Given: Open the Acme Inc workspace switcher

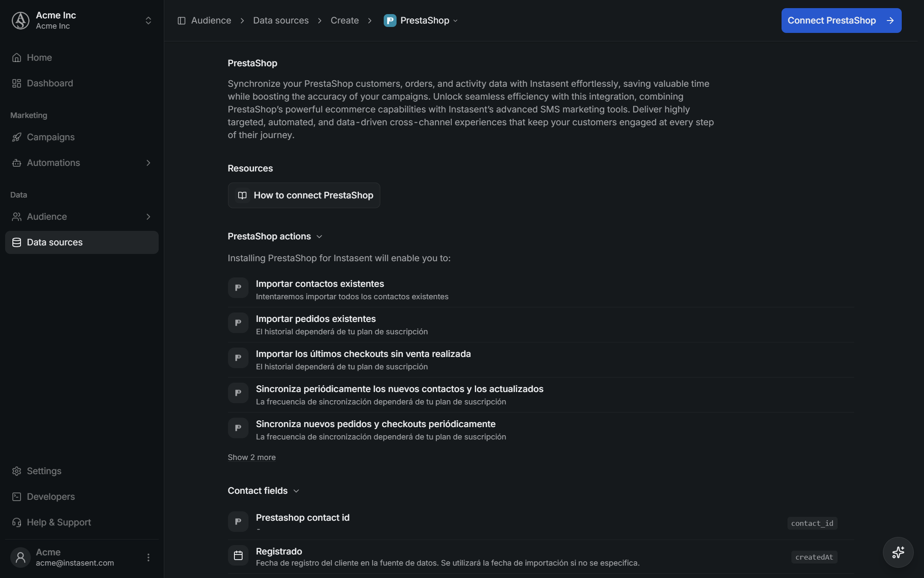Looking at the screenshot, I should click(x=148, y=21).
